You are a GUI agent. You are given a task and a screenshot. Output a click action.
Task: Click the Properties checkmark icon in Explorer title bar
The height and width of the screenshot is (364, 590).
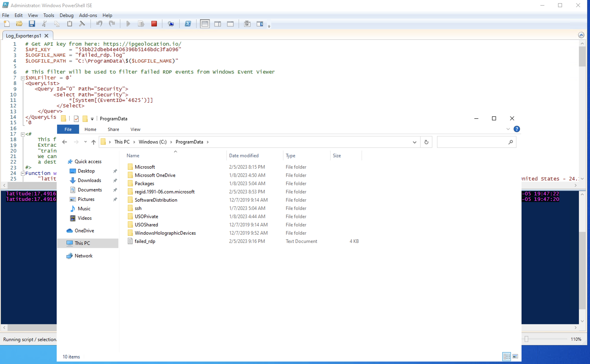pyautogui.click(x=76, y=119)
